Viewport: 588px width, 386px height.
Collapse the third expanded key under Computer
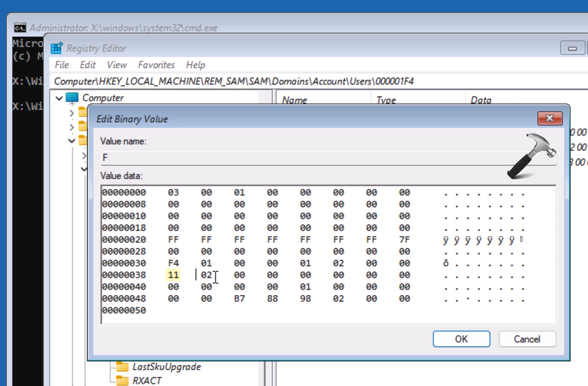click(x=72, y=141)
